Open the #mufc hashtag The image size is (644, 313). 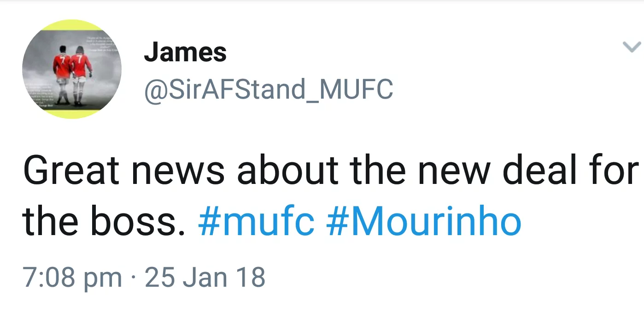[x=256, y=221]
